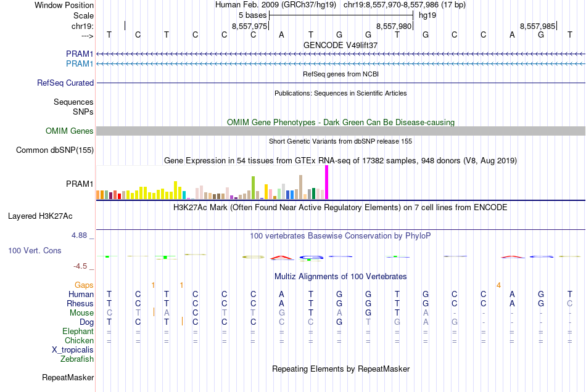The width and height of the screenshot is (586, 392).
Task: Click the 8,557,985 ruler position label
Action: click(537, 26)
